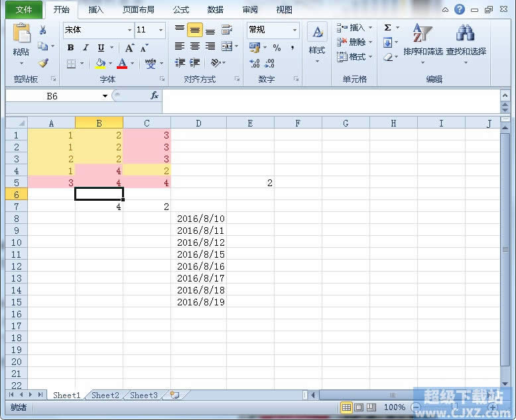Image resolution: width=516 pixels, height=420 pixels.
Task: Switch to Page Layout view icon
Action: pos(359,407)
